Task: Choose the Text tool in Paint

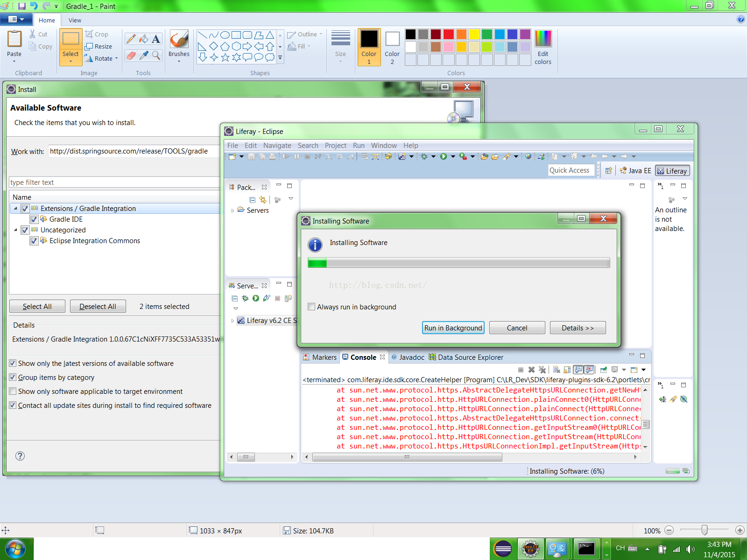Action: coord(156,39)
